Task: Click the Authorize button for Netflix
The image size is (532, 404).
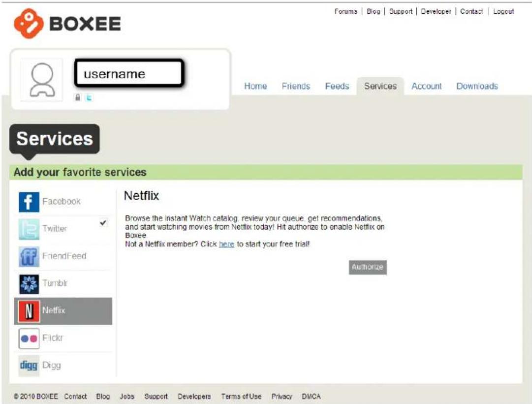Action: tap(368, 267)
